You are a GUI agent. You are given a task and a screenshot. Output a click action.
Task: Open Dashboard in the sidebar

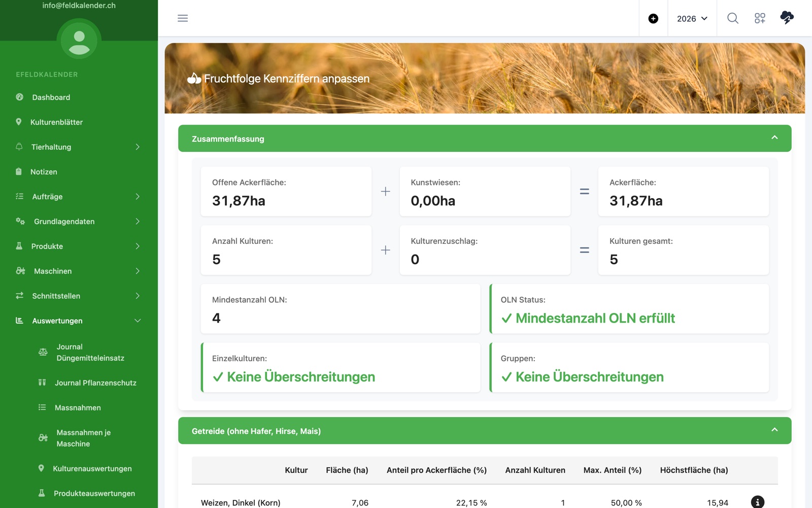point(51,97)
